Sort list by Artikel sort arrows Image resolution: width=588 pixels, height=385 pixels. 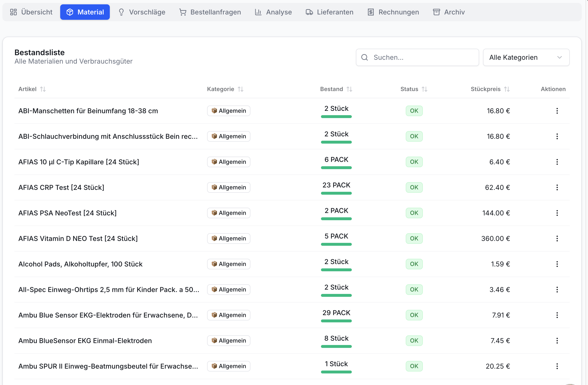(x=43, y=89)
